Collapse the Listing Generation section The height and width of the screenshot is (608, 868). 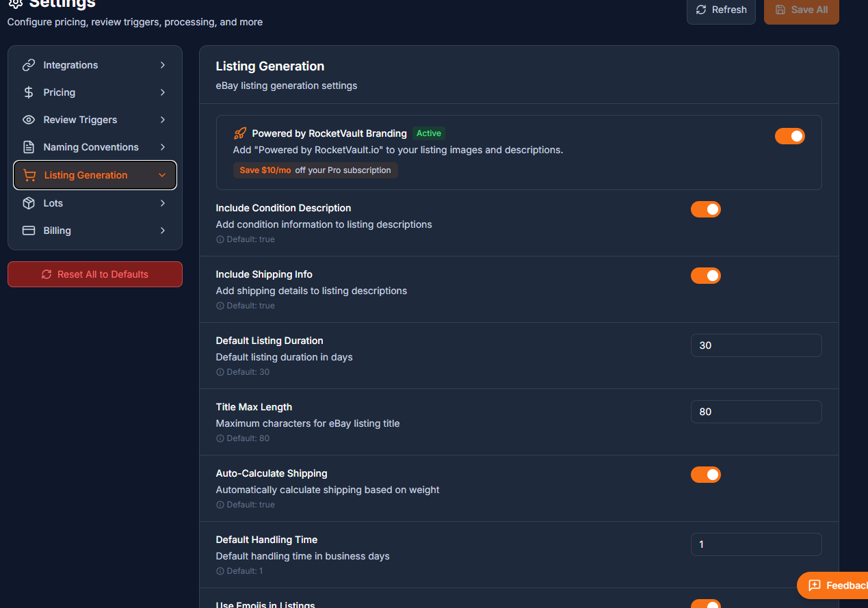[x=162, y=175]
